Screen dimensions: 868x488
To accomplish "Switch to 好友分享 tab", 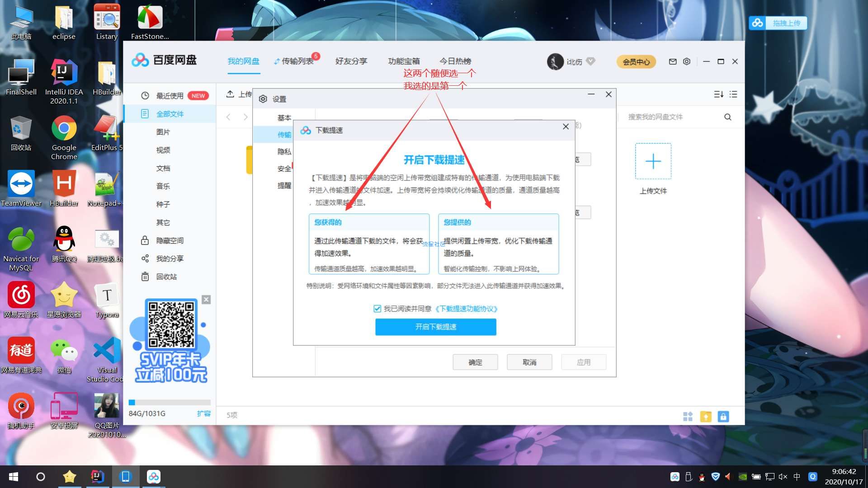I will [x=351, y=61].
